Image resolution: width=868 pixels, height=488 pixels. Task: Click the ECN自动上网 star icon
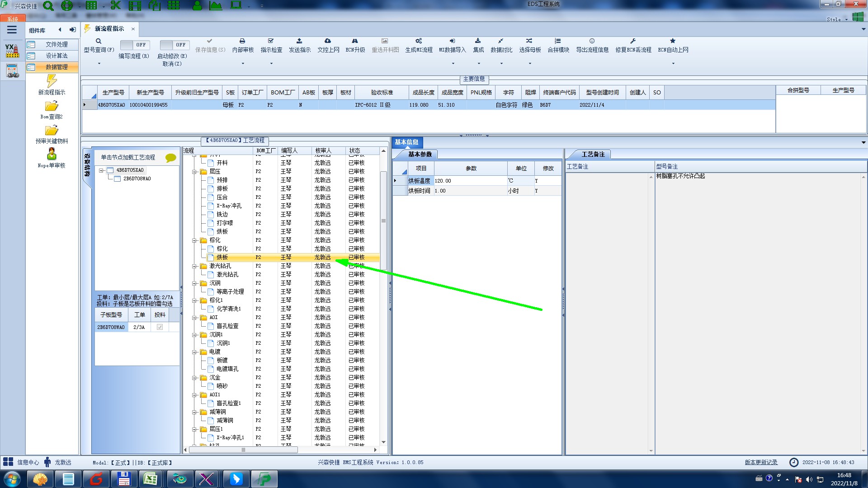(x=673, y=41)
